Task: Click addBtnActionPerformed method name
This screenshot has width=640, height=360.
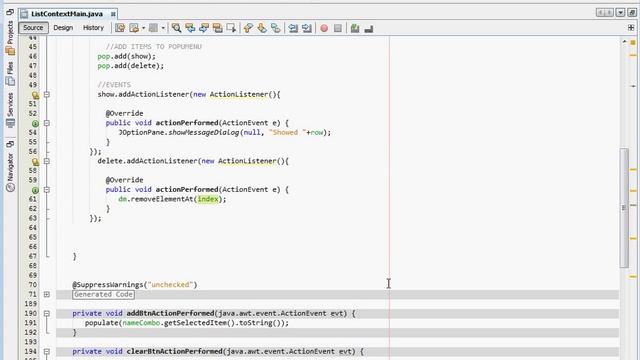Action: coord(170,313)
